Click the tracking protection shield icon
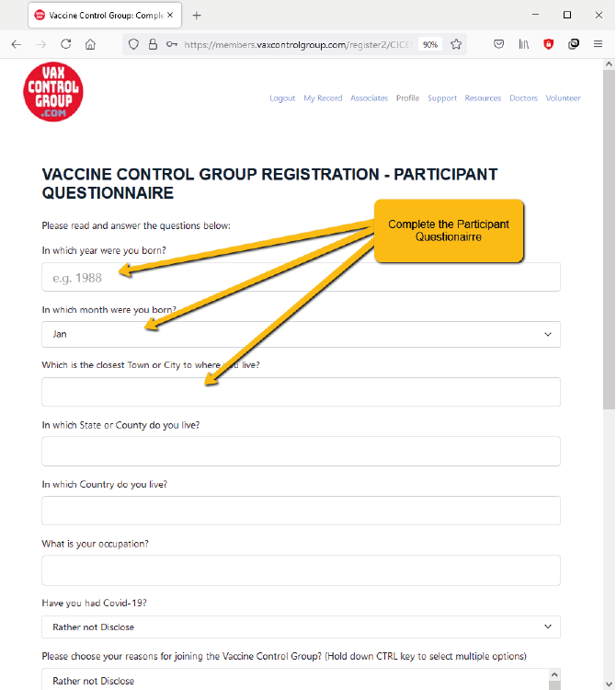The image size is (616, 690). point(133,44)
